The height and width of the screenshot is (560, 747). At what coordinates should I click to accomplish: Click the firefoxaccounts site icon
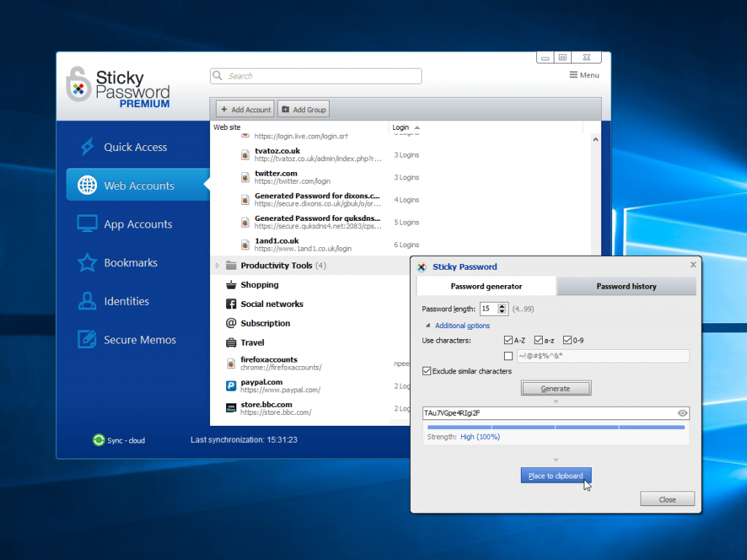click(x=231, y=363)
